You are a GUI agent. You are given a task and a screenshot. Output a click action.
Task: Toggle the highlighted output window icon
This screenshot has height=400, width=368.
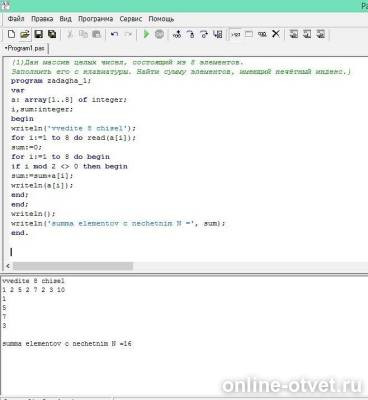(x=236, y=34)
